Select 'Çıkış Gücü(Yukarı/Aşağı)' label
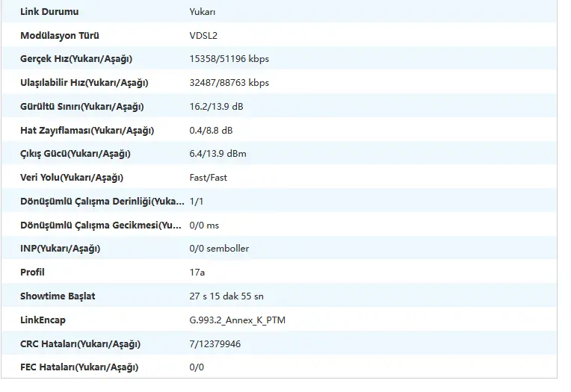The width and height of the screenshot is (571, 392). click(x=75, y=154)
